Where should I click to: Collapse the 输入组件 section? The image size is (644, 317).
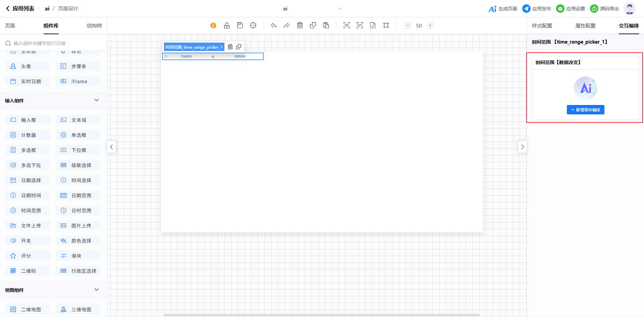tap(97, 100)
